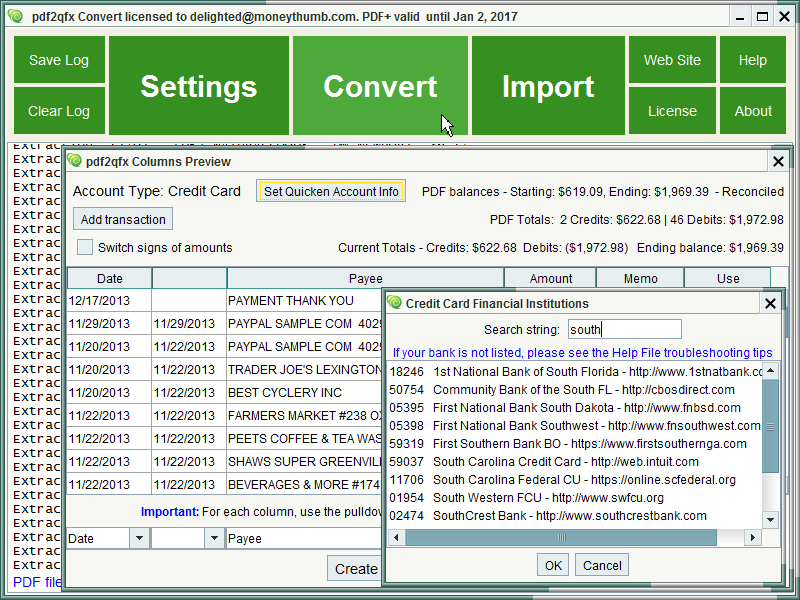Viewport: 800px width, 600px height.
Task: Click the SHAWS SUPER GREENVILLE payee cell
Action: [305, 461]
